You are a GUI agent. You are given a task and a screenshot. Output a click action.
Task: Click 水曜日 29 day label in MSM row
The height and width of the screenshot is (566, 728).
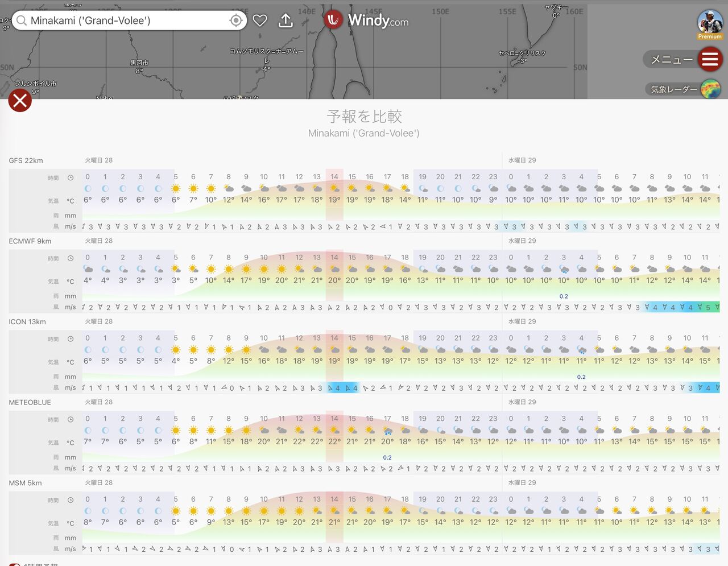[x=522, y=483]
